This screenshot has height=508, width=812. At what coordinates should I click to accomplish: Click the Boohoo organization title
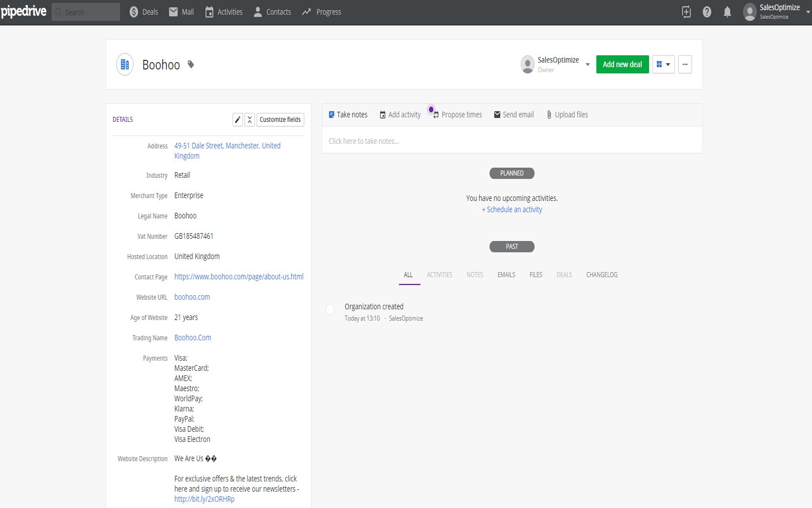[x=161, y=65]
